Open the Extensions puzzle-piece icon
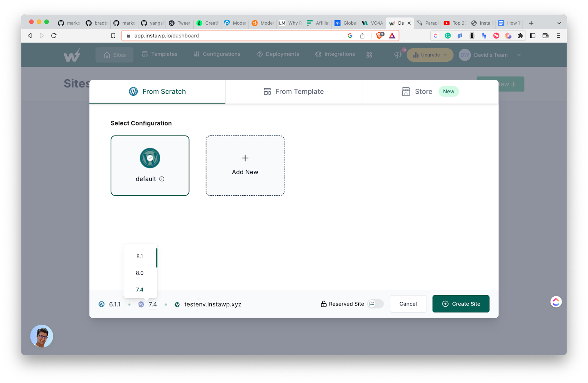This screenshot has height=383, width=588. point(520,36)
